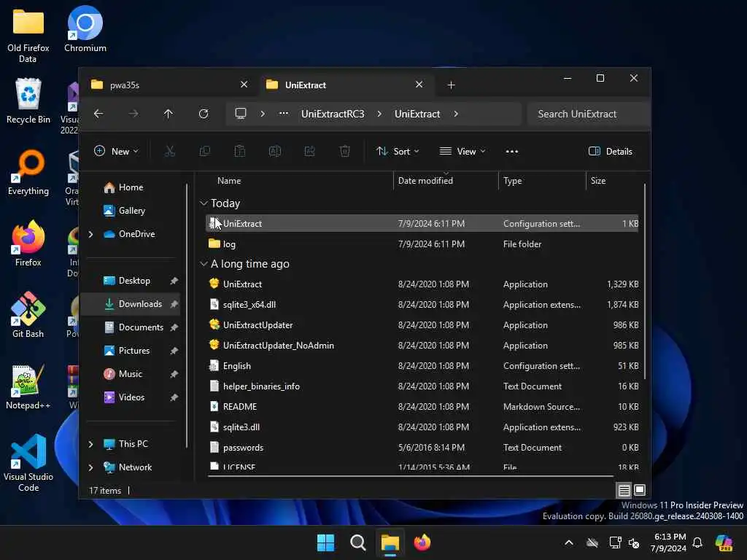Click the Paste clipboard icon

point(239,152)
